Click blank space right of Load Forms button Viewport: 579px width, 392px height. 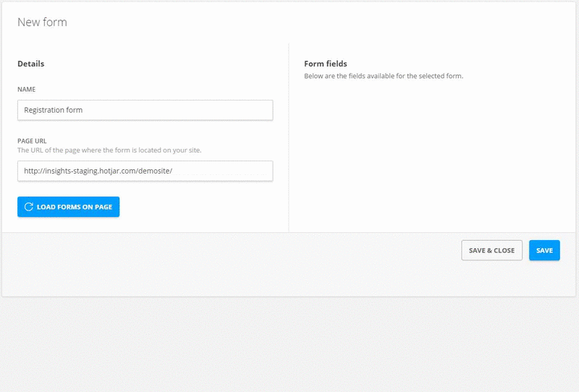pyautogui.click(x=203, y=207)
